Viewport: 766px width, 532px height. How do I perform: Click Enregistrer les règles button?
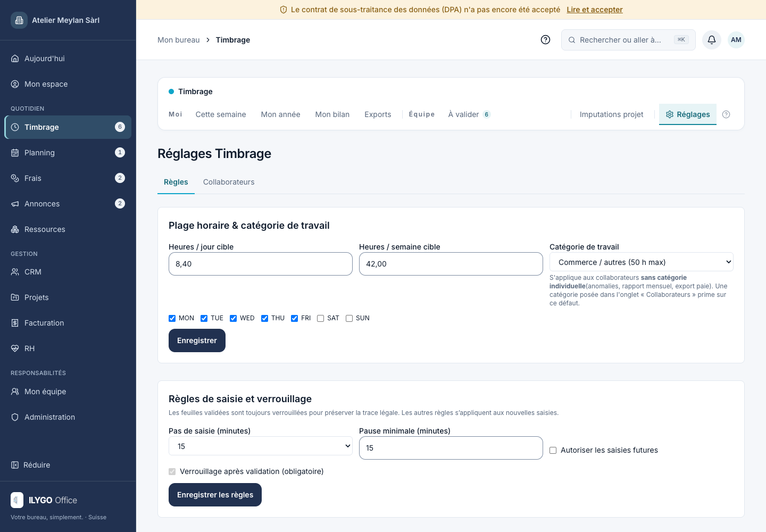[215, 495]
